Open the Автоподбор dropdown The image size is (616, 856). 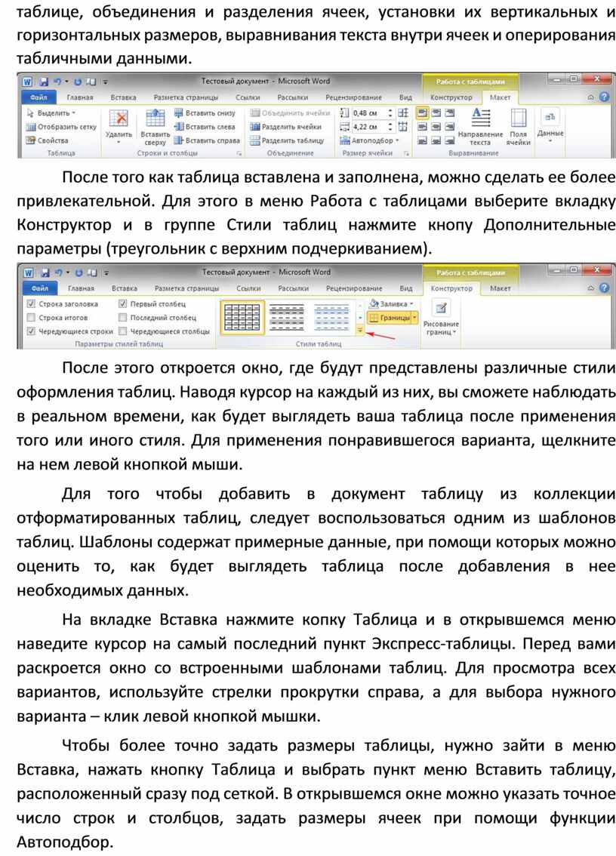(369, 140)
